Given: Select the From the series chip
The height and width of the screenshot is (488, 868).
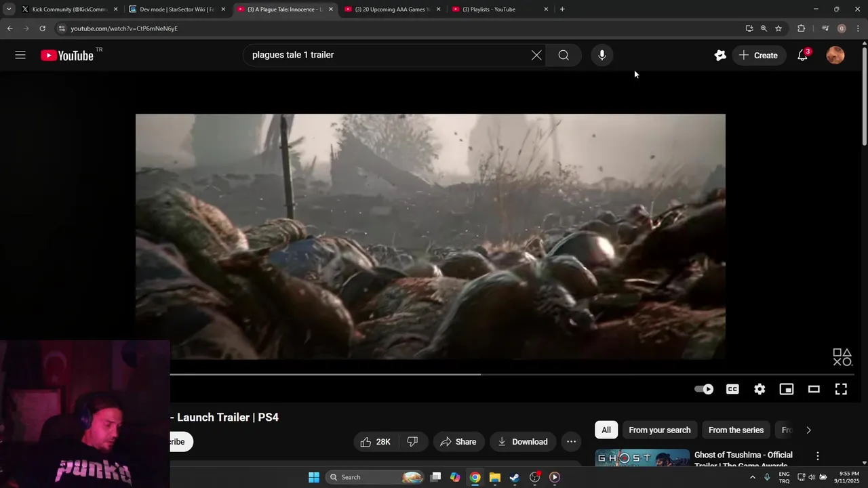Looking at the screenshot, I should click(736, 430).
